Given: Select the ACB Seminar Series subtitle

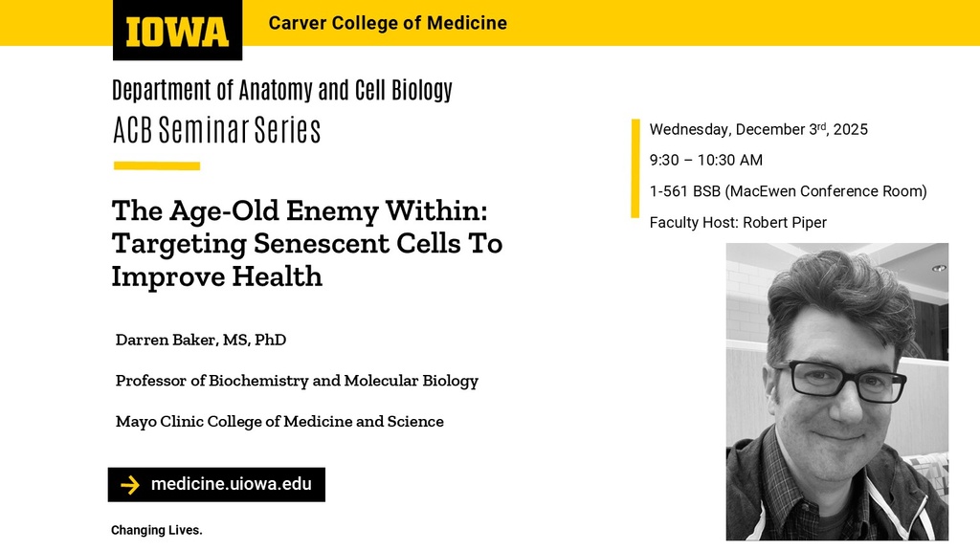Looking at the screenshot, I should 216,130.
